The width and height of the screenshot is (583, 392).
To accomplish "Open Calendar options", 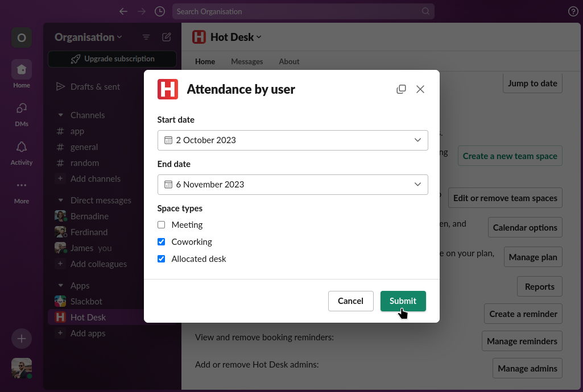I will tap(525, 228).
